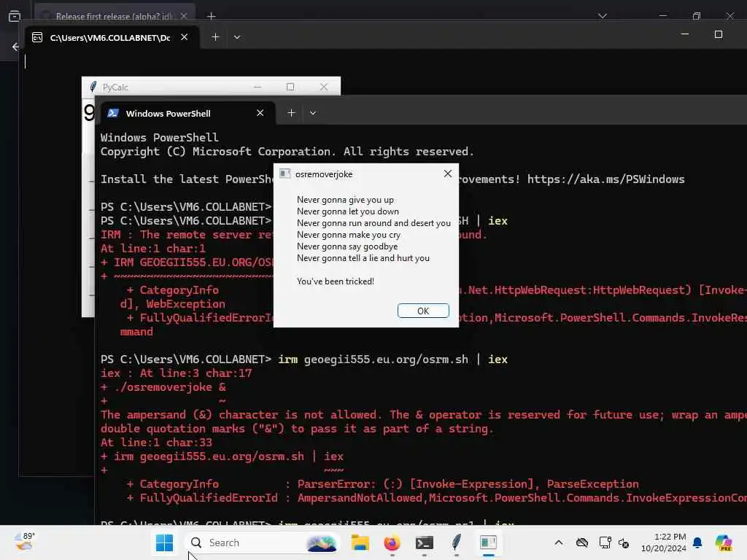747x560 pixels.
Task: Open a new browser tab
Action: (211, 16)
